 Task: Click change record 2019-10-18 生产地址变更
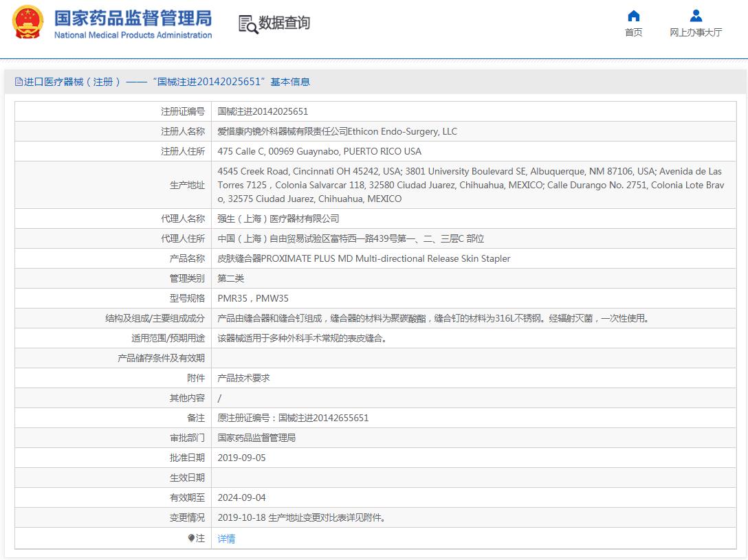tap(302, 517)
